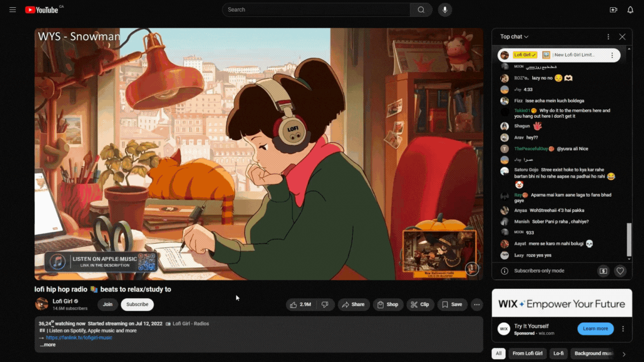644x362 pixels.
Task: Open the Lofi Girl - Radios link
Action: 191,324
